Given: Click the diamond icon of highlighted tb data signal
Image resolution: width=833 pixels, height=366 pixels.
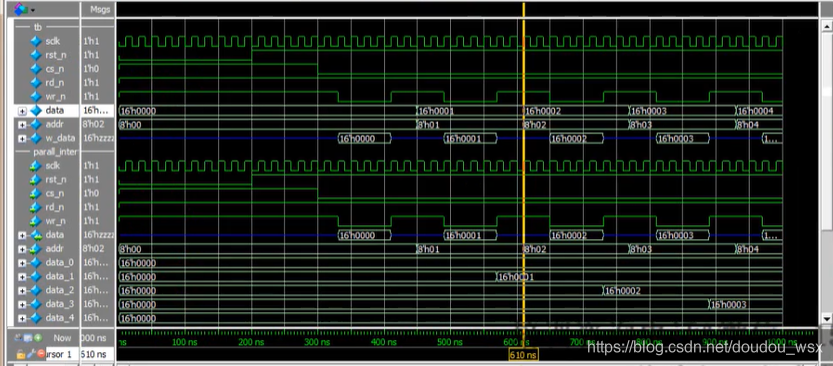Looking at the screenshot, I should [x=36, y=110].
